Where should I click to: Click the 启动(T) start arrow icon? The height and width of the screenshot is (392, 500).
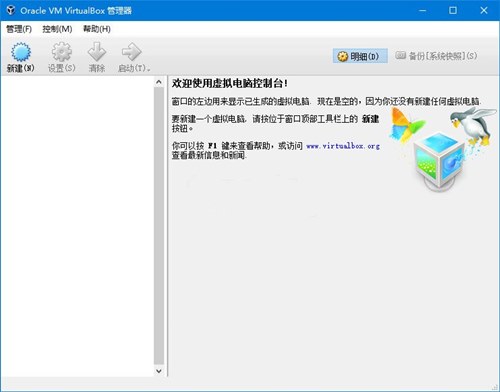(131, 52)
